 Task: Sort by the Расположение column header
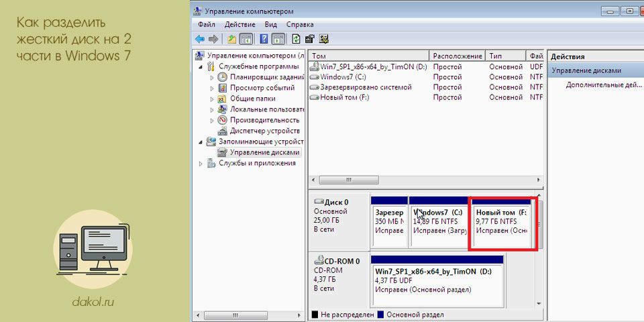[457, 56]
